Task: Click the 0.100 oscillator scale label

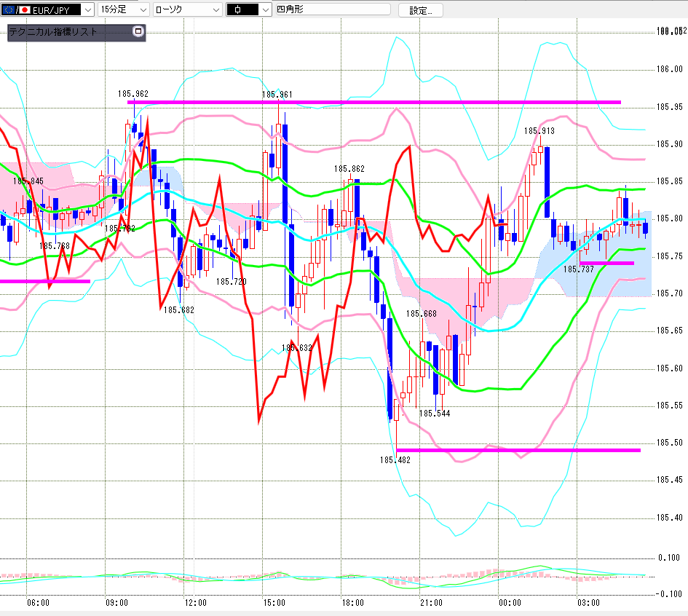Action: 668,558
